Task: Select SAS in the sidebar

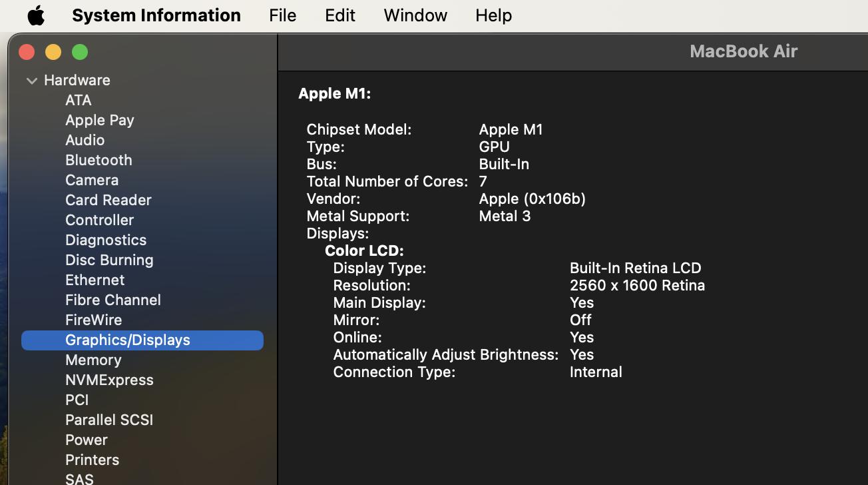Action: pos(79,478)
